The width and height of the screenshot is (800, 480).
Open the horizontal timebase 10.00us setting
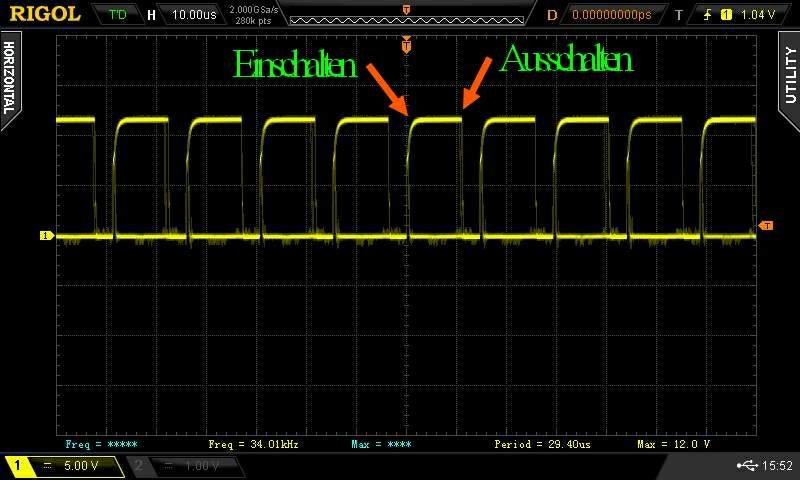[x=184, y=15]
